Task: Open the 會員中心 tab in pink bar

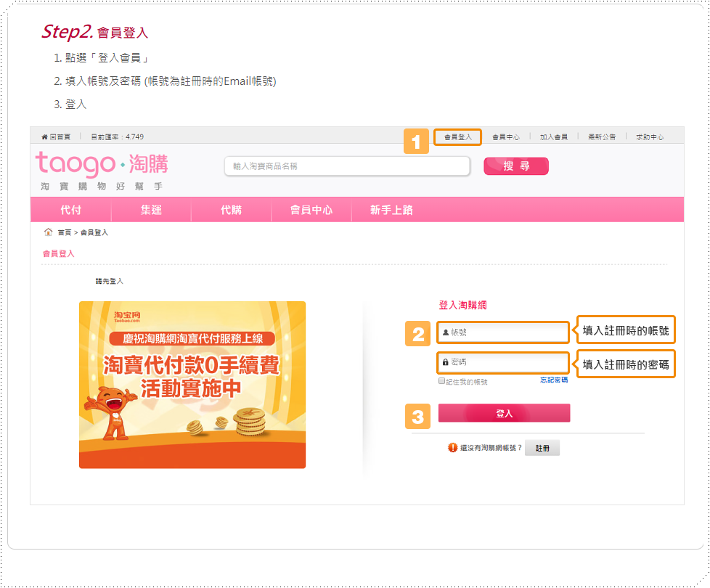Action: coord(311,210)
